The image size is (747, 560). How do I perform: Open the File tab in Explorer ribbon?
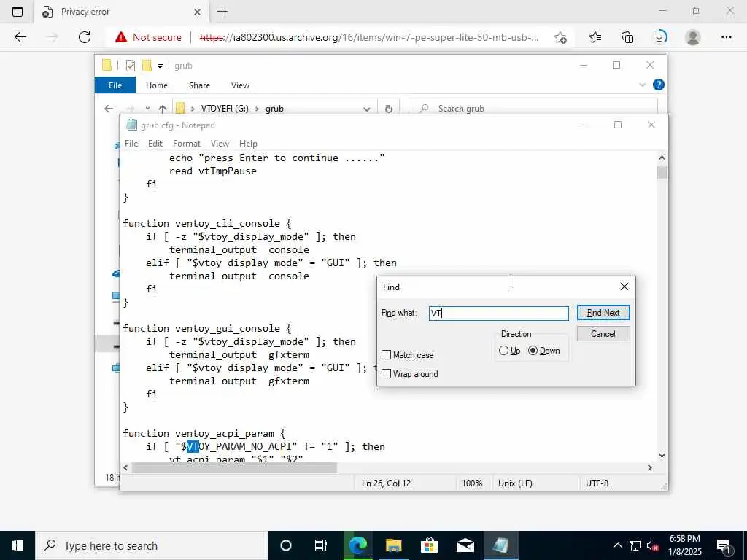[115, 85]
